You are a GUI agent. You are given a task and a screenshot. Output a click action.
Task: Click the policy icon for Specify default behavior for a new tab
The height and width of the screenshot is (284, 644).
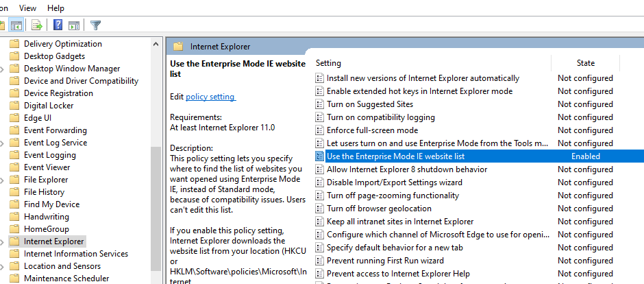click(319, 248)
